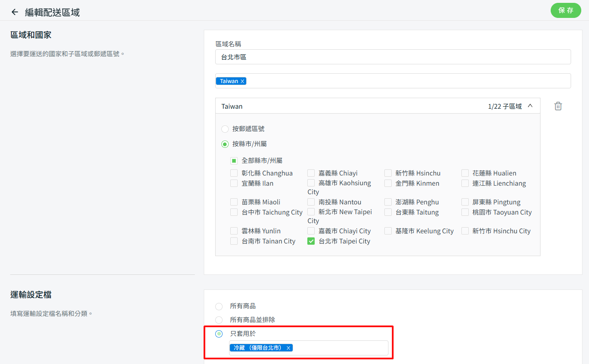This screenshot has height=364, width=589.
Task: Choose the 所有商品並排除 radio option
Action: (219, 320)
